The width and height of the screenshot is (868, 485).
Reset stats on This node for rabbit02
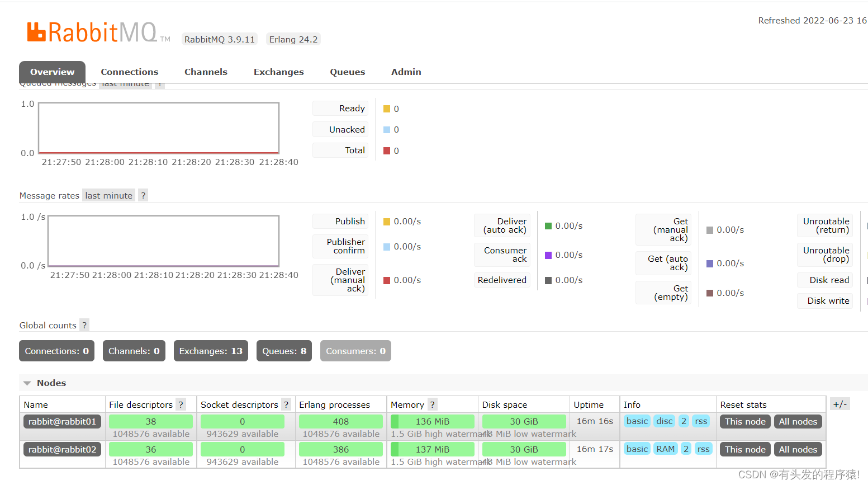click(x=745, y=449)
